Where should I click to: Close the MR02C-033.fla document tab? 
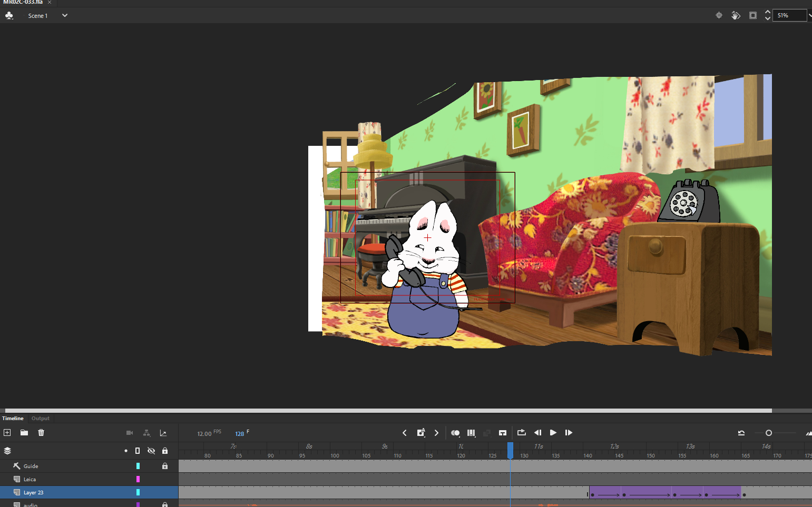click(x=50, y=2)
